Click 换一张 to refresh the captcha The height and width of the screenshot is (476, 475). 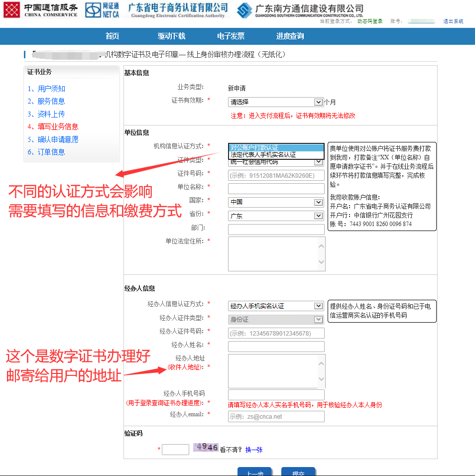254,450
